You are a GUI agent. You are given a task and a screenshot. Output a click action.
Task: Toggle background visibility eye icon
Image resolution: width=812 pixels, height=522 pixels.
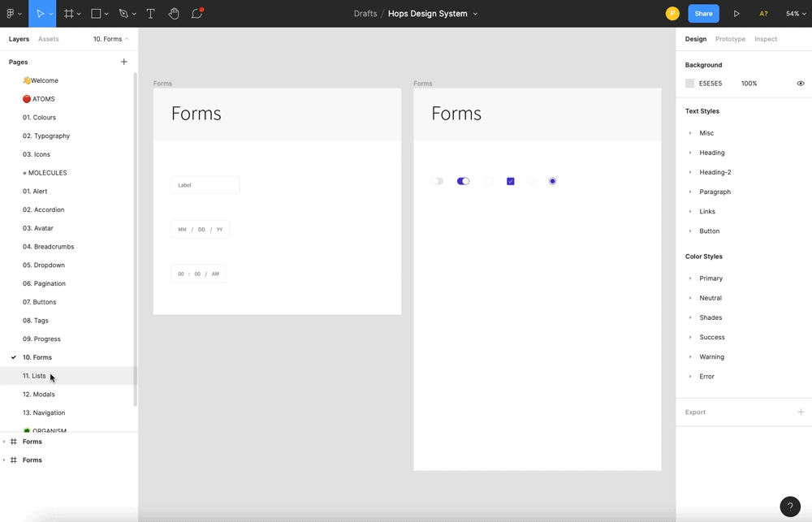(x=801, y=84)
